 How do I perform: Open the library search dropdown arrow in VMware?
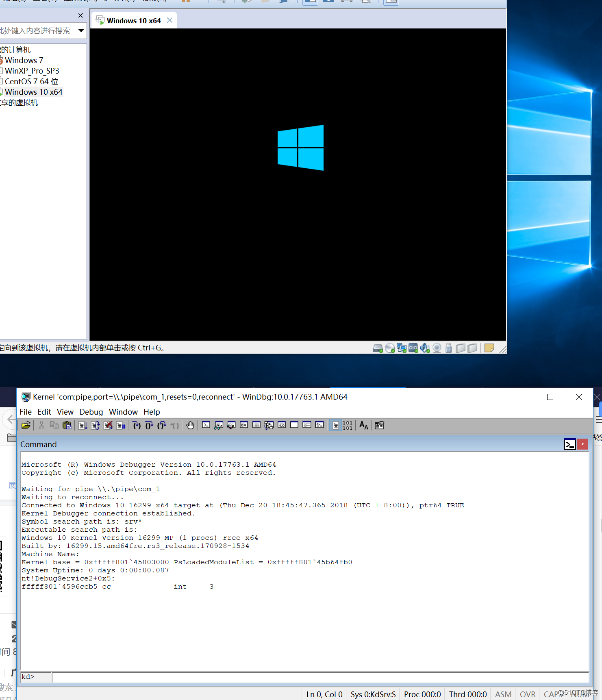[81, 30]
